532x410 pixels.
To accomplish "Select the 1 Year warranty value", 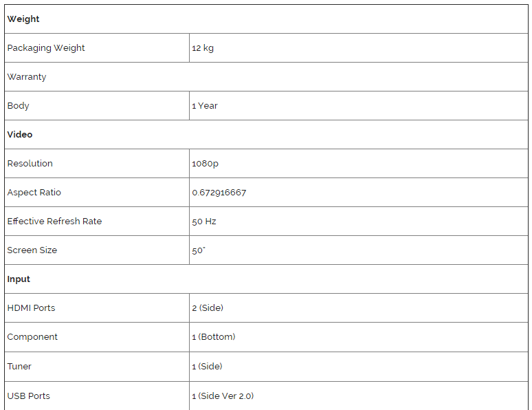I will (x=205, y=106).
